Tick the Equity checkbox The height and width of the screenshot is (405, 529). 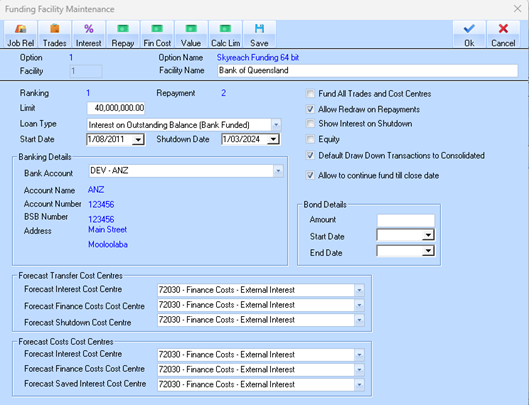pyautogui.click(x=310, y=139)
